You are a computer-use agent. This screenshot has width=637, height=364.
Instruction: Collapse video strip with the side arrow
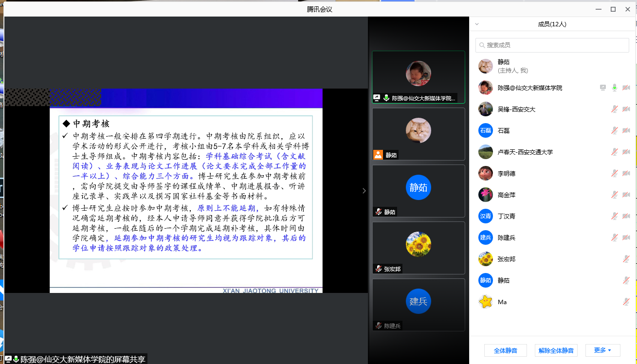(364, 191)
